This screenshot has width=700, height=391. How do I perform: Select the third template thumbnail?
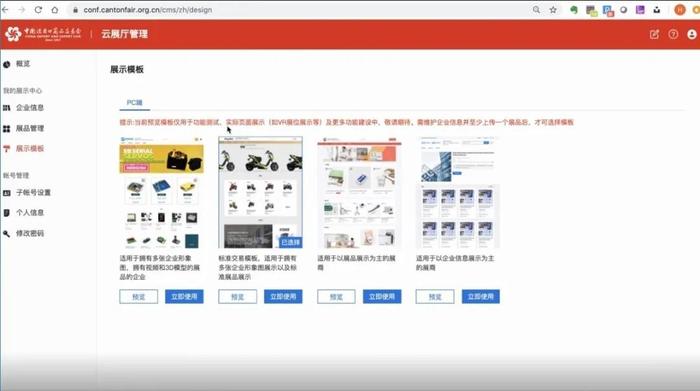[359, 192]
